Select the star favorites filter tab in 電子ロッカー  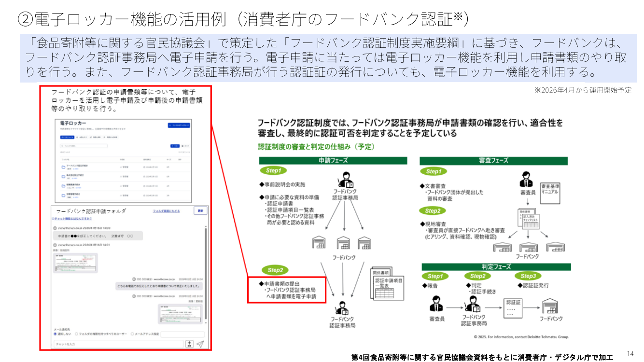(x=82, y=137)
